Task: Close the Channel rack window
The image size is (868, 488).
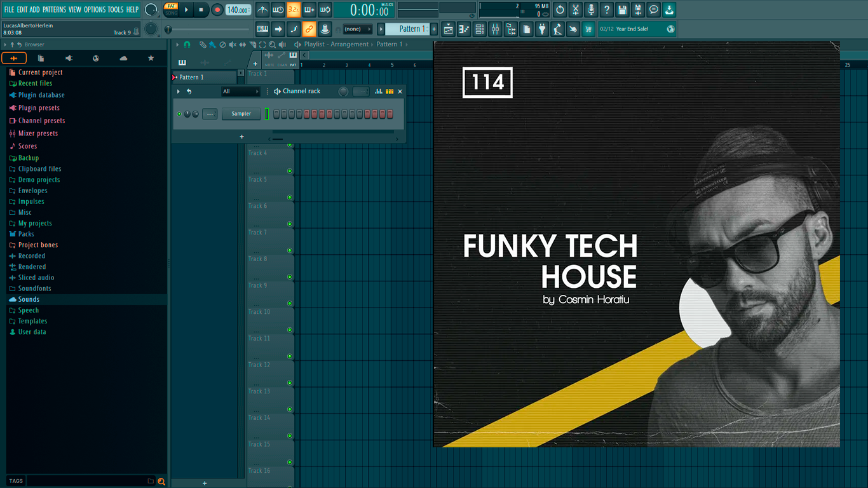Action: coord(400,91)
